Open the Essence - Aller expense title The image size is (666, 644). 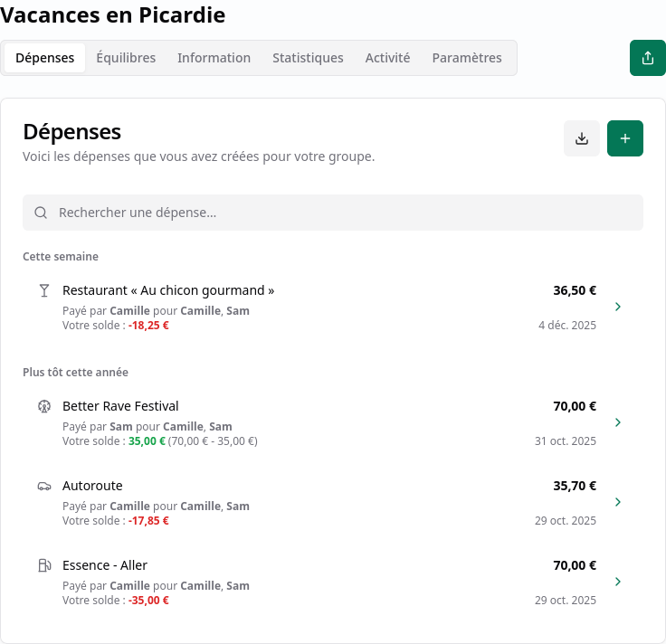(x=105, y=565)
